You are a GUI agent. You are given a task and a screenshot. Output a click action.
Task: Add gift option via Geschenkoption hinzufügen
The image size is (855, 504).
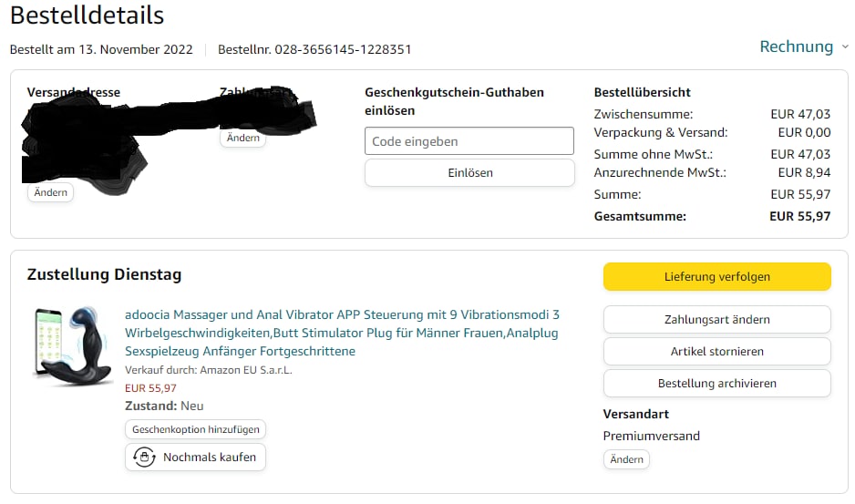(x=195, y=429)
